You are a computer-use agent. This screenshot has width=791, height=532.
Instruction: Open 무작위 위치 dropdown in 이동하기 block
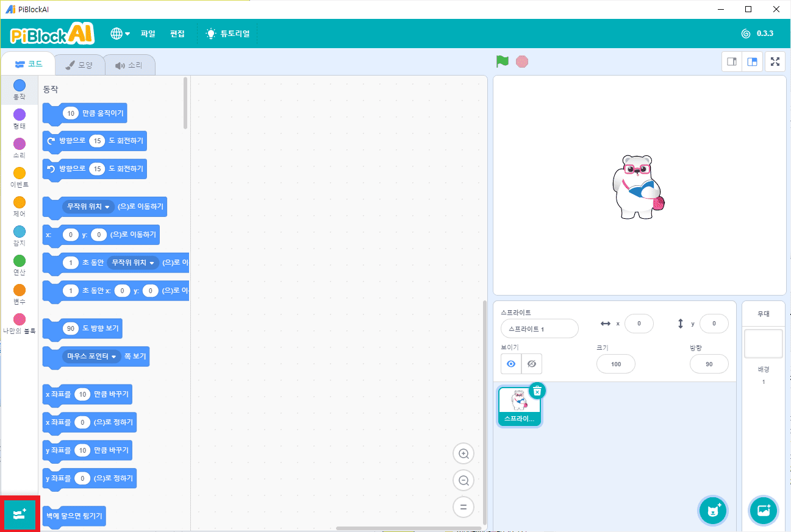[x=88, y=207]
